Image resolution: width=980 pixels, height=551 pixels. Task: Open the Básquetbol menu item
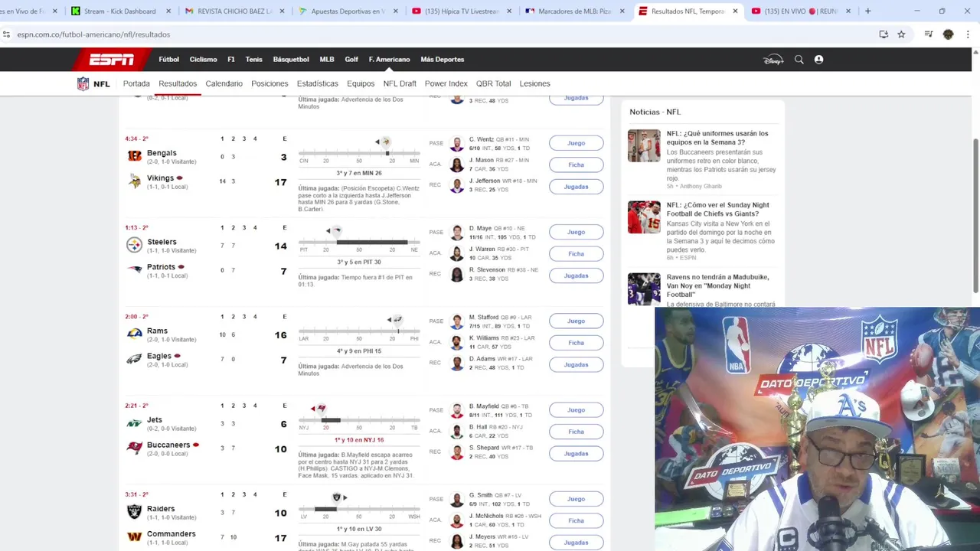291,60
